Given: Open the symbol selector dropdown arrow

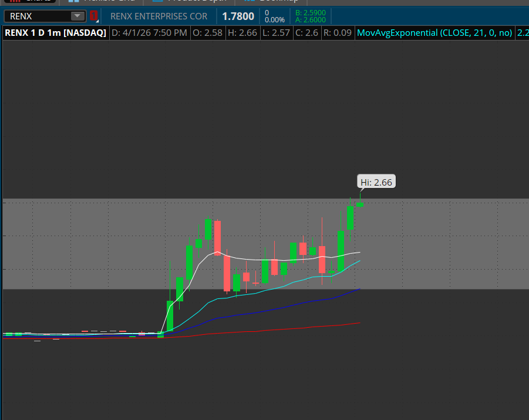Looking at the screenshot, I should tap(78, 16).
